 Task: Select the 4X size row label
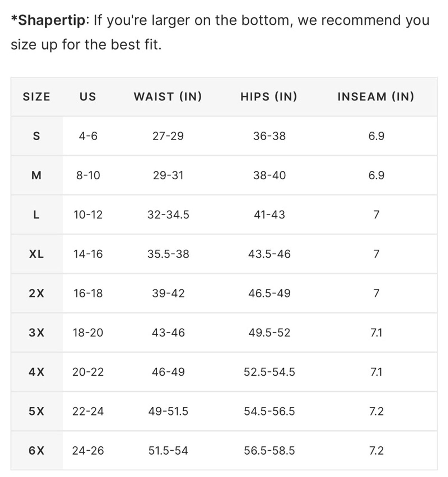point(36,372)
